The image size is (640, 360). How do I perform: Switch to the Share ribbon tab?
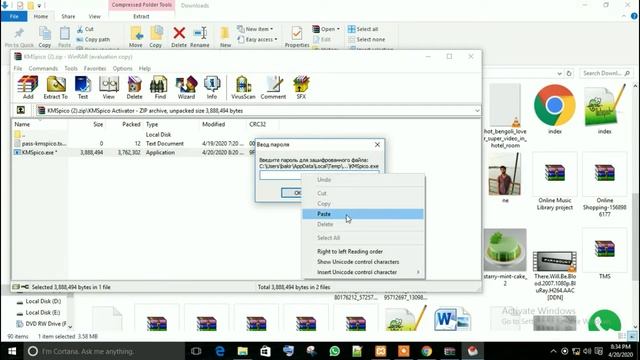pos(68,16)
